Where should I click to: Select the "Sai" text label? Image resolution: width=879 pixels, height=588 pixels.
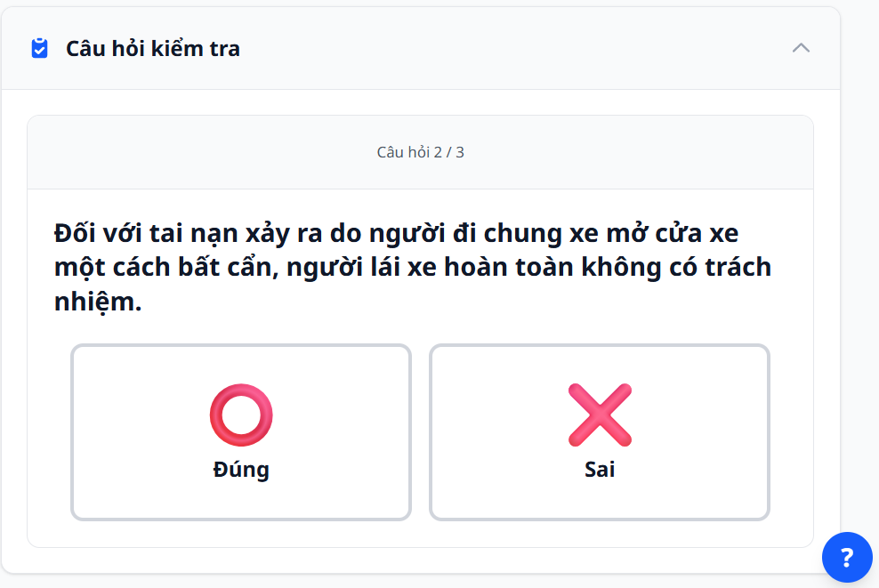pos(600,469)
